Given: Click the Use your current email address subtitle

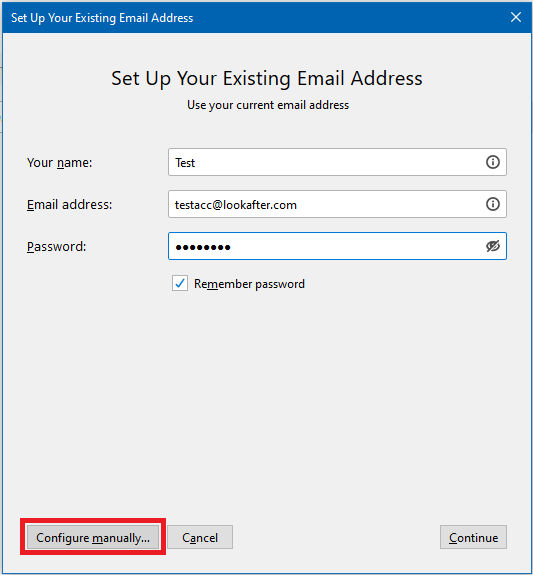Looking at the screenshot, I should tap(268, 105).
